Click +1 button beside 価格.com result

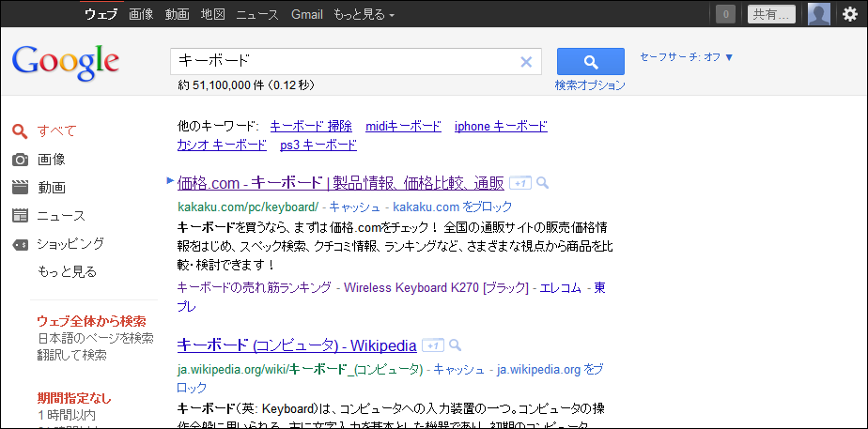(x=519, y=183)
